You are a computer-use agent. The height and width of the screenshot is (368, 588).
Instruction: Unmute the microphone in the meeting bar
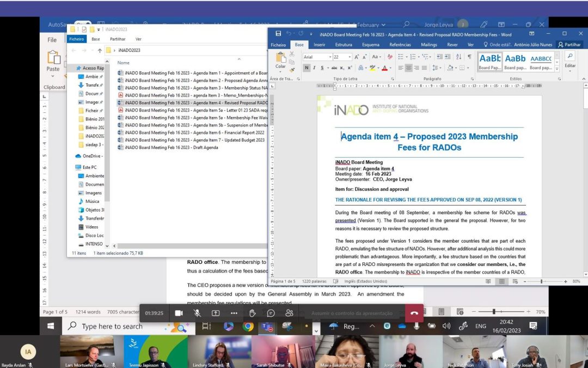197,313
